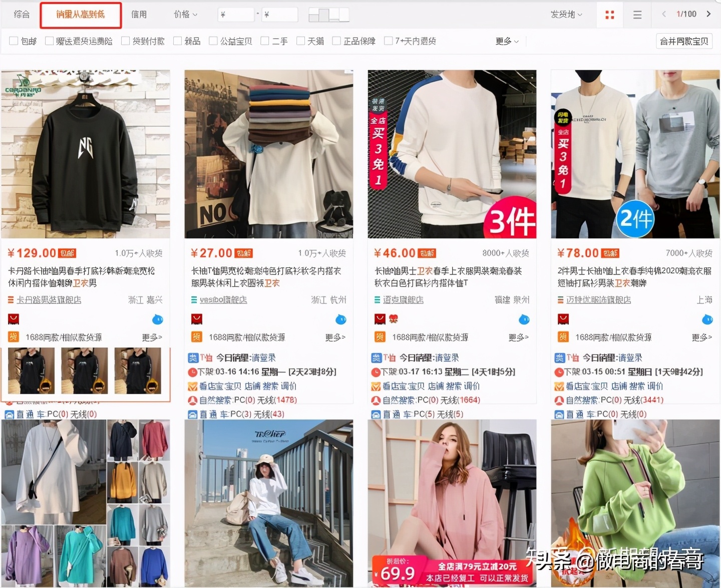Enter a minimum price in the ¥ field

click(235, 15)
